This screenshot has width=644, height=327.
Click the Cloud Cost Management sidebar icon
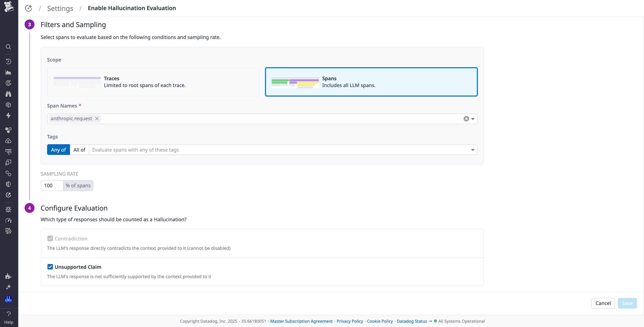[x=9, y=141]
